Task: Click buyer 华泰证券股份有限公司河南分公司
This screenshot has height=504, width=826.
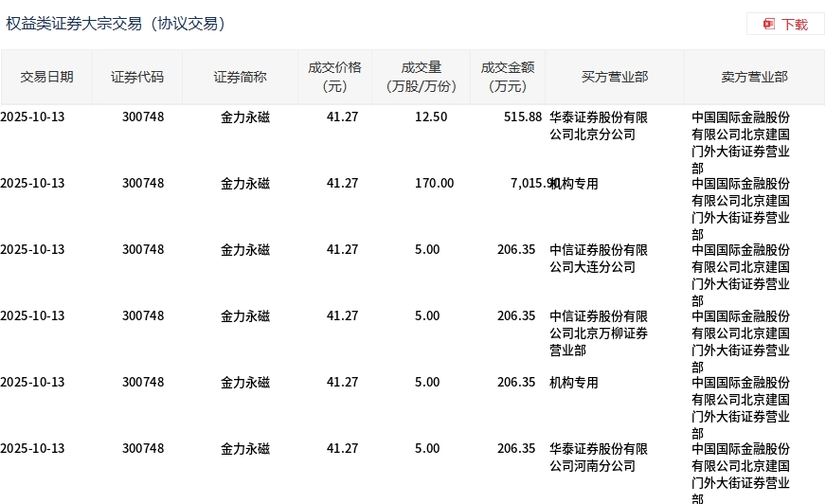Action: pos(599,458)
